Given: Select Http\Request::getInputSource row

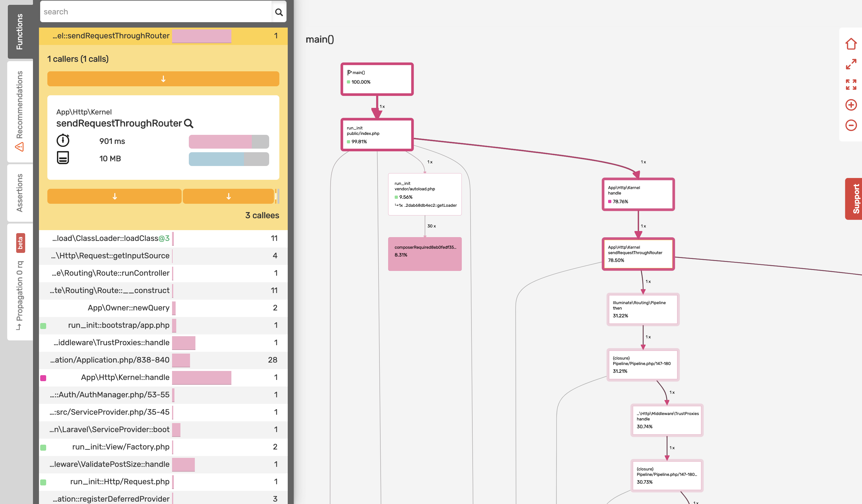Looking at the screenshot, I should tap(163, 256).
